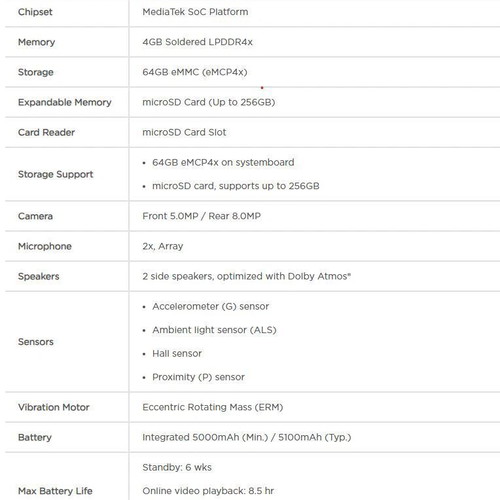500x500 pixels.
Task: Click the microSD Card Slot value
Action: point(184,132)
